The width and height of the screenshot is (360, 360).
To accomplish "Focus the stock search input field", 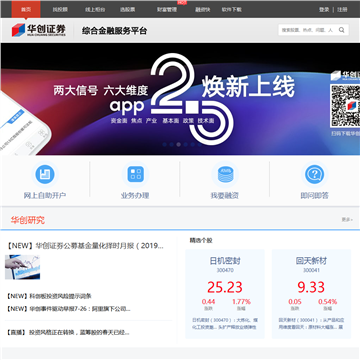I will coord(307,30).
